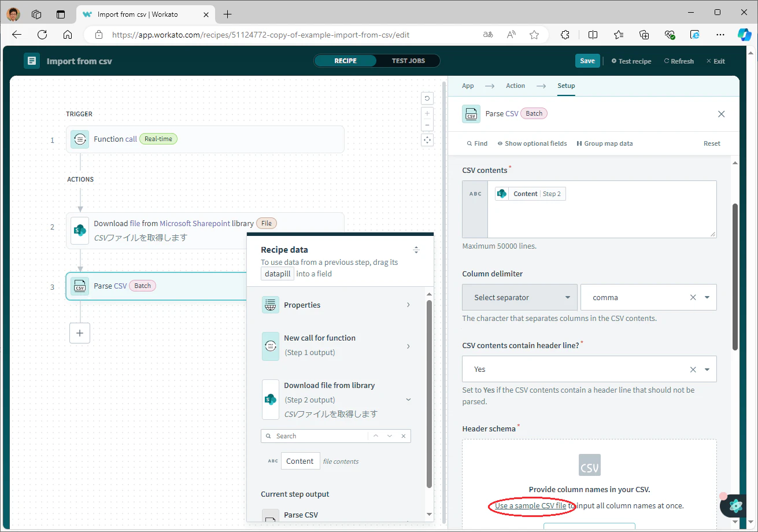Open the Action step tab
Image resolution: width=758 pixels, height=532 pixels.
(515, 86)
